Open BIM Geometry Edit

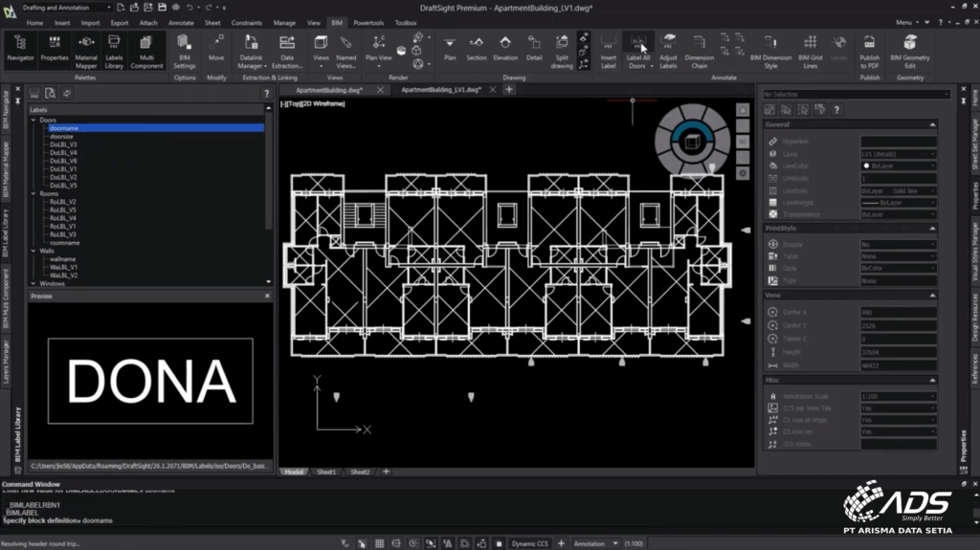(x=910, y=52)
